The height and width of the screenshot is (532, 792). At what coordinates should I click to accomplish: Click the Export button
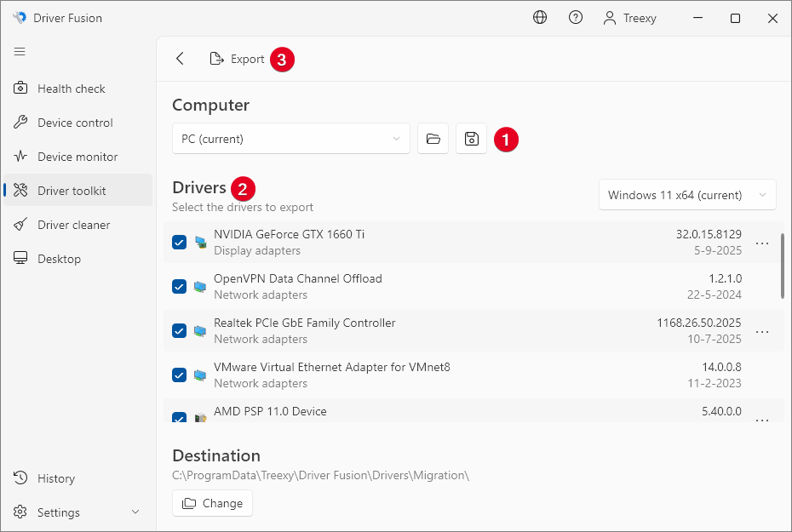point(237,59)
